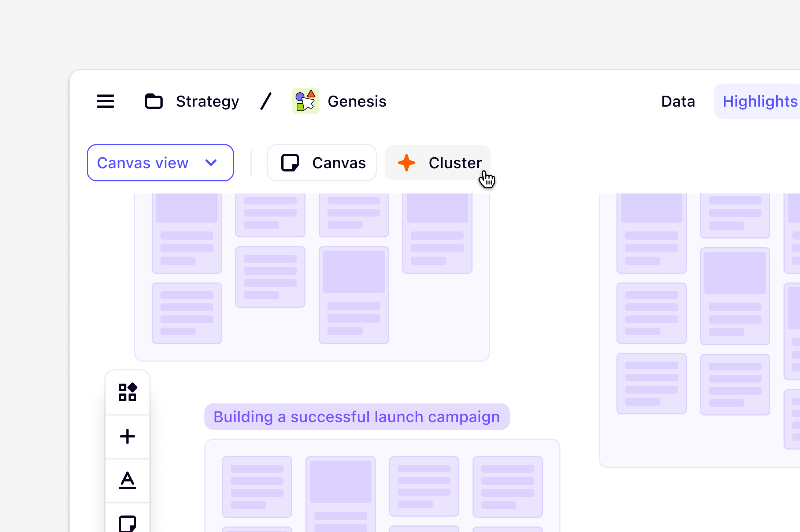Click the Strategy folder icon
The height and width of the screenshot is (532, 800).
[x=154, y=101]
